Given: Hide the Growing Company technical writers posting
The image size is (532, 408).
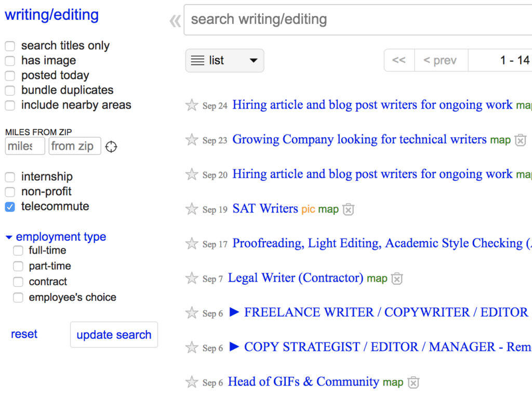Looking at the screenshot, I should click(x=520, y=140).
